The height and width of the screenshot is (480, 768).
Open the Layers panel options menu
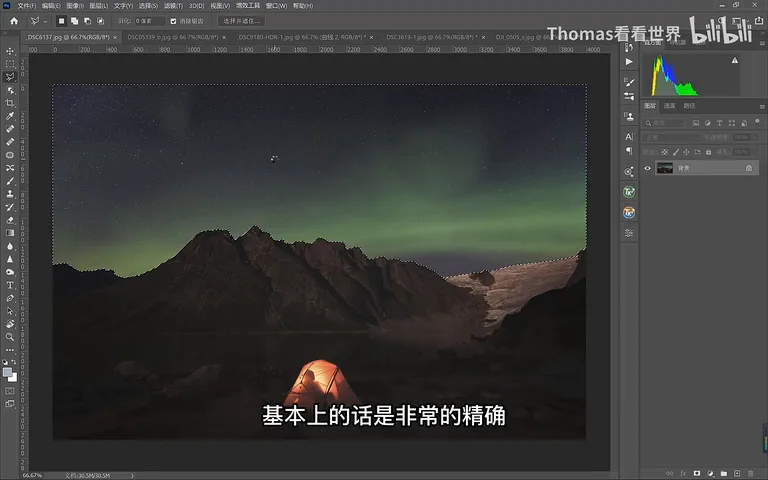click(x=762, y=106)
